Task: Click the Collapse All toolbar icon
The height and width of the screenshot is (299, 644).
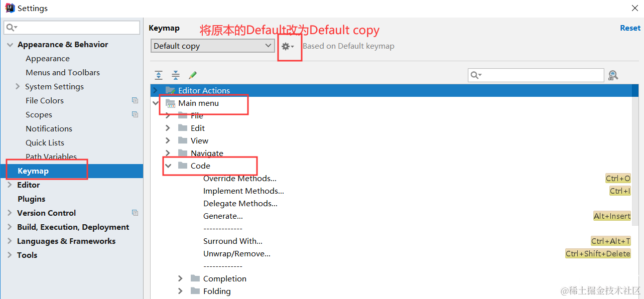Action: coord(176,75)
